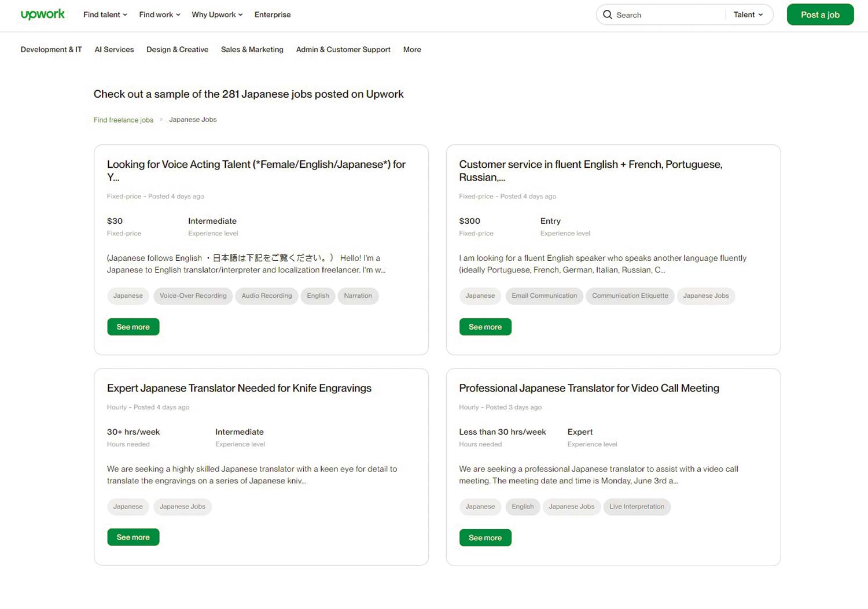See more on the Voice Acting job
868x609 pixels.
133,327
